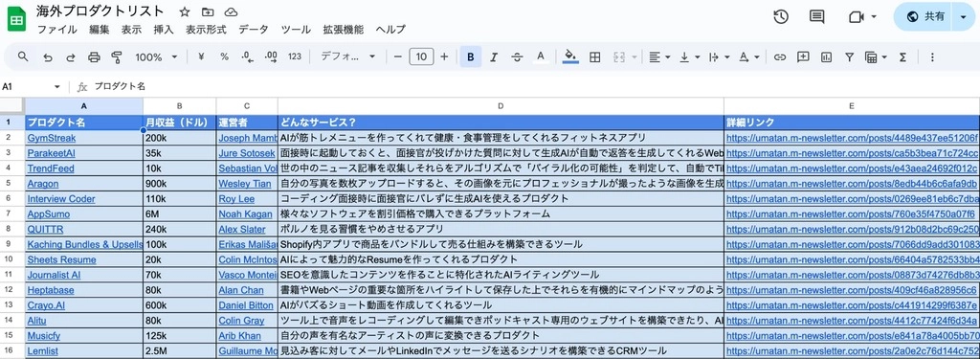The height and width of the screenshot is (359, 980).
Task: Select row 7 header
Action: point(9,214)
